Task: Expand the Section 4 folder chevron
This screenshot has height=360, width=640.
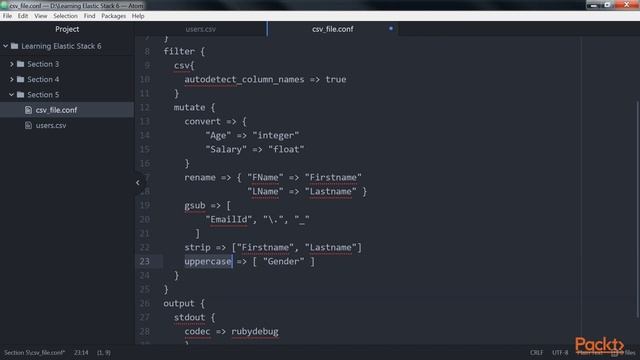Action: [11, 79]
